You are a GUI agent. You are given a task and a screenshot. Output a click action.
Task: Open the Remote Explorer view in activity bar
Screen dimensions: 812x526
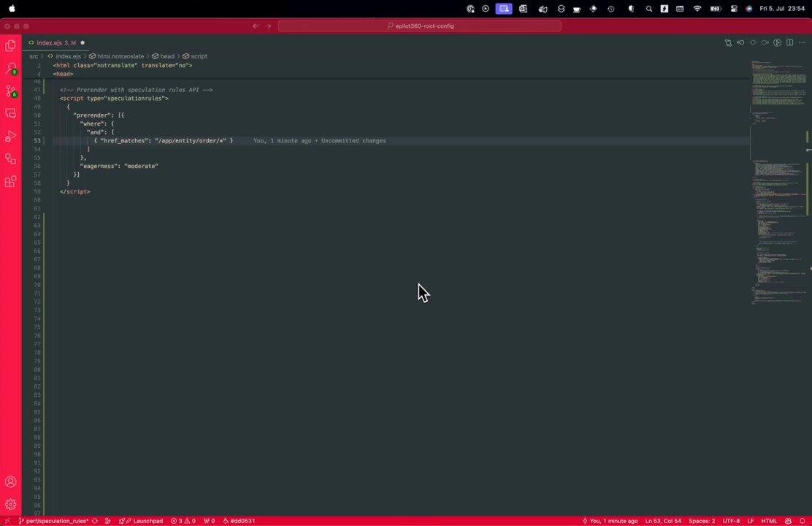pyautogui.click(x=10, y=159)
